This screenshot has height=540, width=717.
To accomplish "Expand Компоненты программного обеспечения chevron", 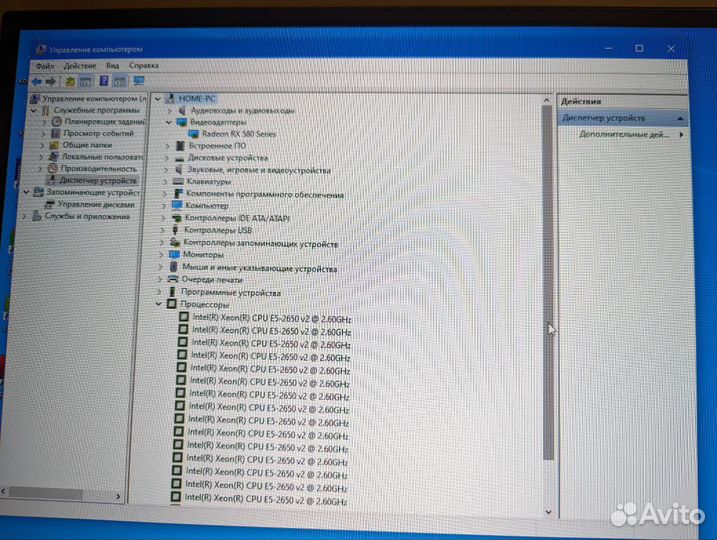I will [165, 194].
